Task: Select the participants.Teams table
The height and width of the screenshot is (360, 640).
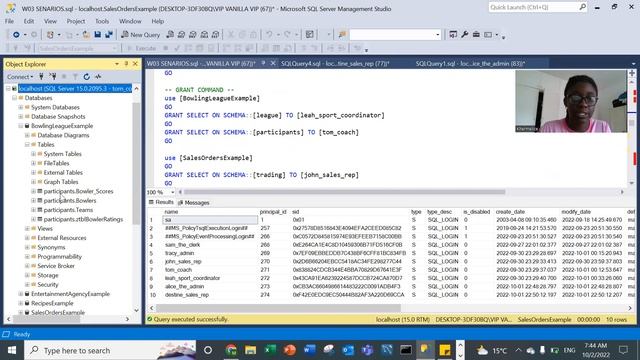Action: tap(68, 210)
